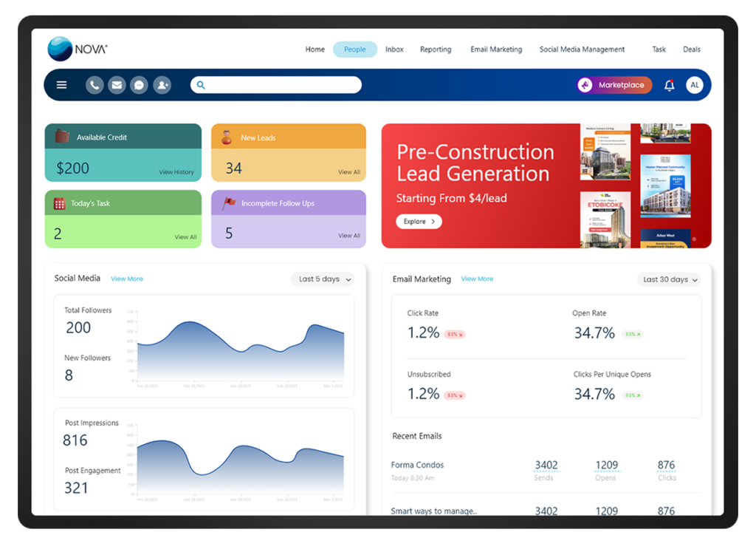Click the Marketplace button
The image size is (756, 549).
(x=614, y=85)
